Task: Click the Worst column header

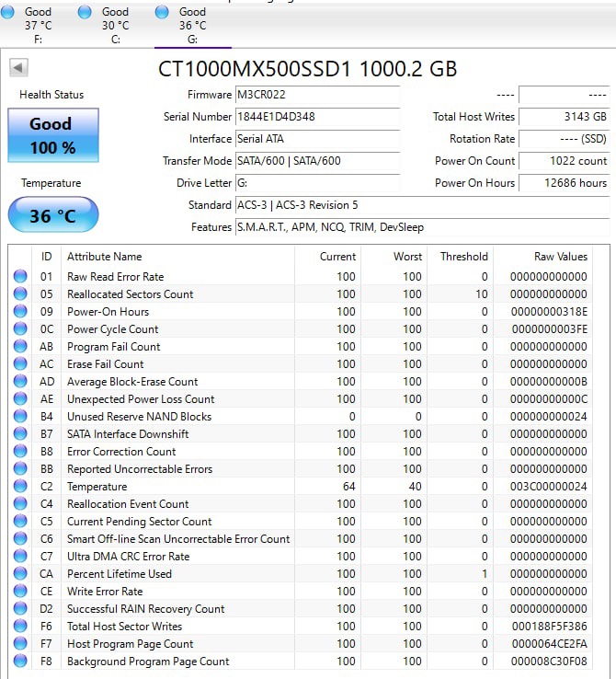Action: click(394, 257)
